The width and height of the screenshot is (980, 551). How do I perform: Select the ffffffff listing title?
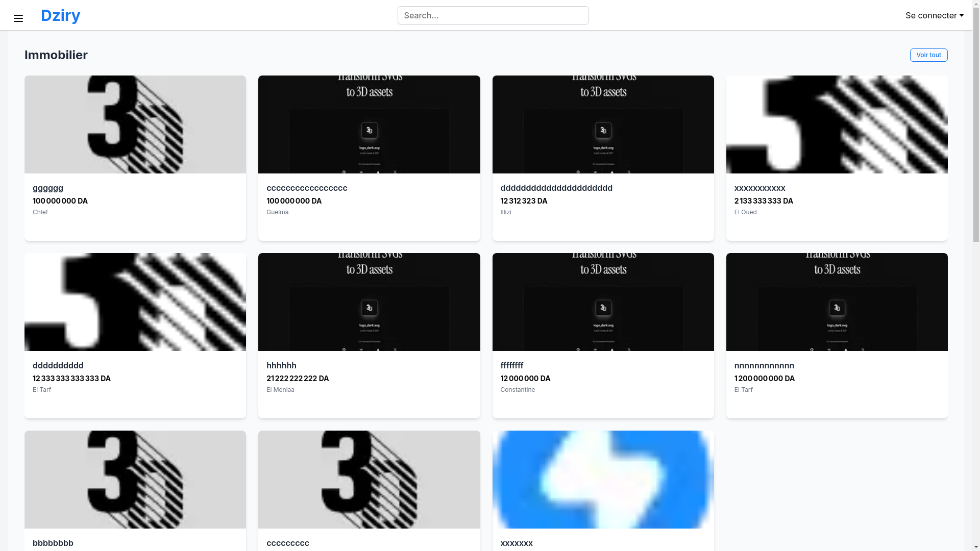[511, 365]
